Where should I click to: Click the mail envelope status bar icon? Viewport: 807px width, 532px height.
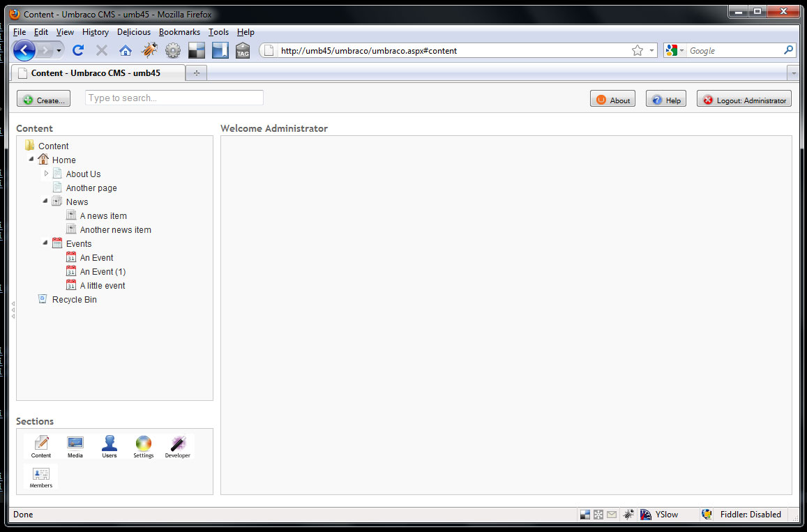coord(612,514)
